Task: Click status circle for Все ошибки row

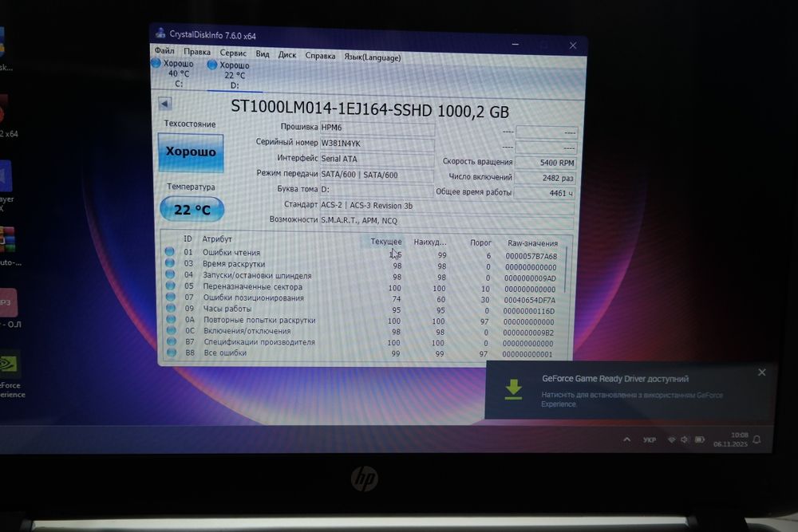Action: tap(172, 352)
